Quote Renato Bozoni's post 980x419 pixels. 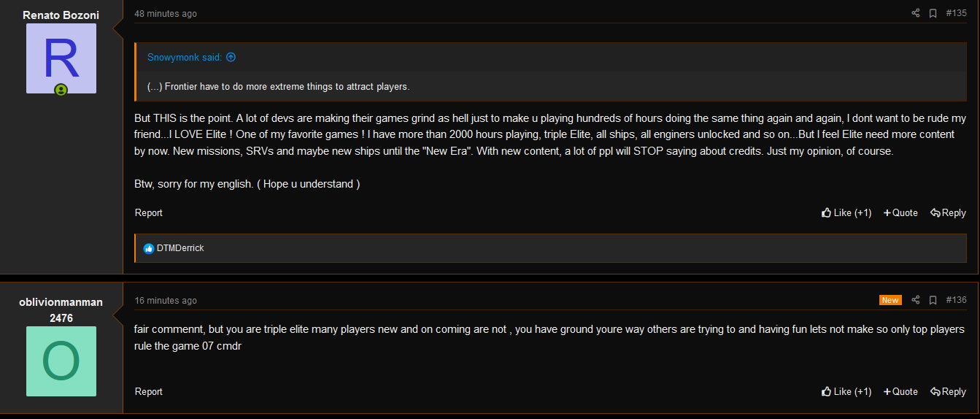[x=900, y=213]
